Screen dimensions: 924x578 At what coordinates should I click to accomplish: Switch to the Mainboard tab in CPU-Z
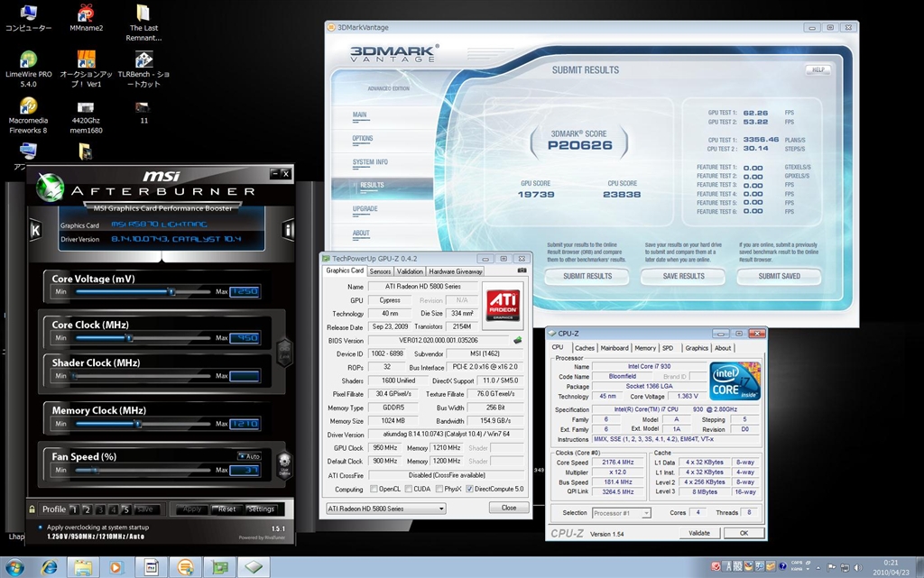[x=614, y=348]
